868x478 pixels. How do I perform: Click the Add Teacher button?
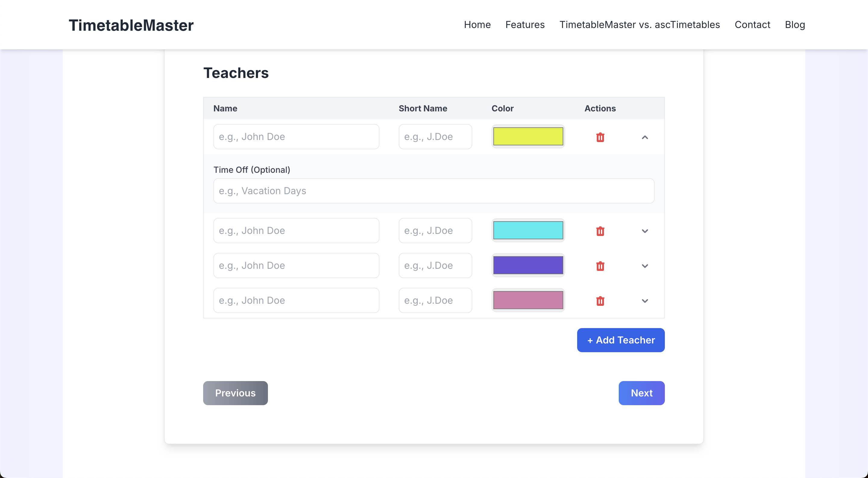pyautogui.click(x=621, y=340)
